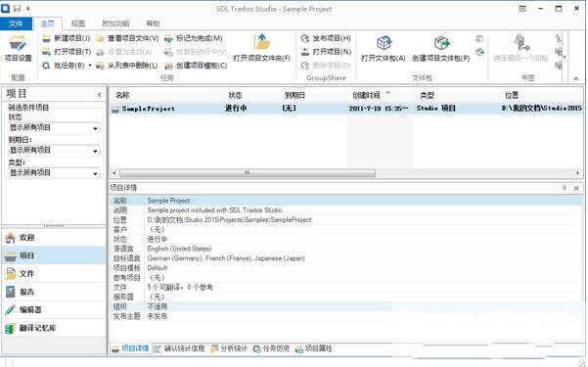Open the 任务历史 bottom tab
588x367 pixels.
point(272,348)
